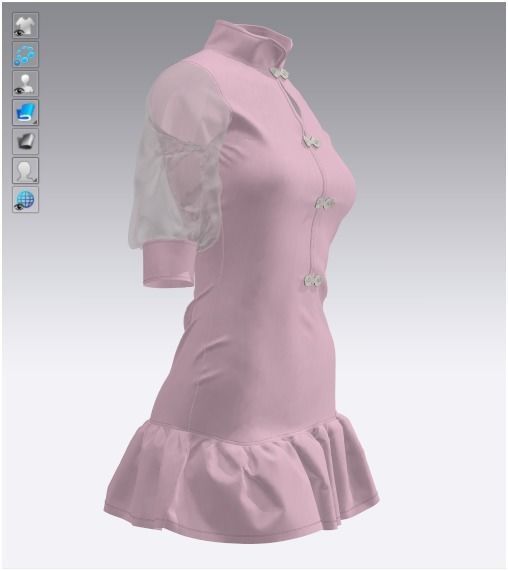This screenshot has height=571, width=508.
Task: Select the frog button on the collar
Action: (279, 73)
